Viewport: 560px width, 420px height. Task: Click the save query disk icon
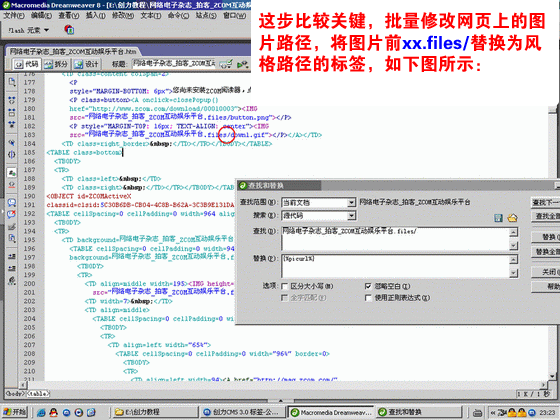(499, 218)
